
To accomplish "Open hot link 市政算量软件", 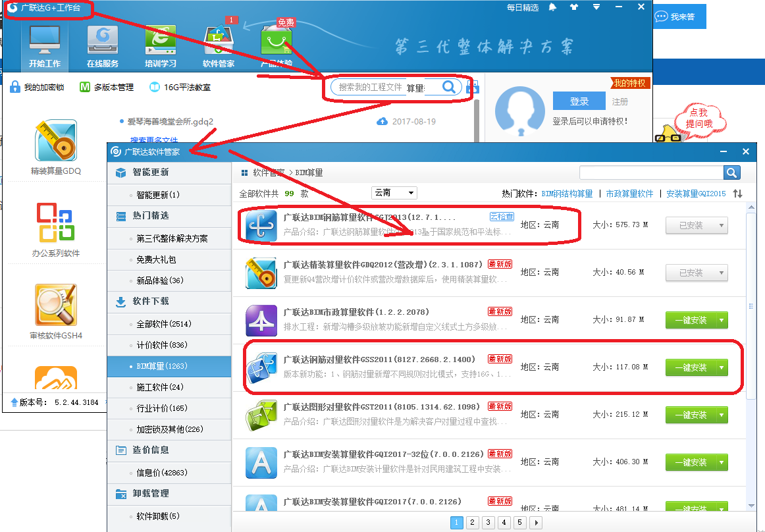I will [x=629, y=194].
